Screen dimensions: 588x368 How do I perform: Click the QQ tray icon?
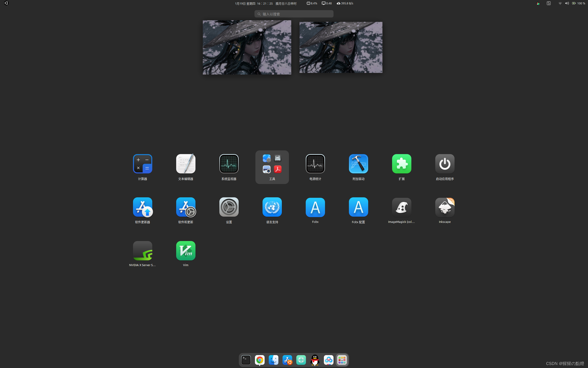pos(538,3)
